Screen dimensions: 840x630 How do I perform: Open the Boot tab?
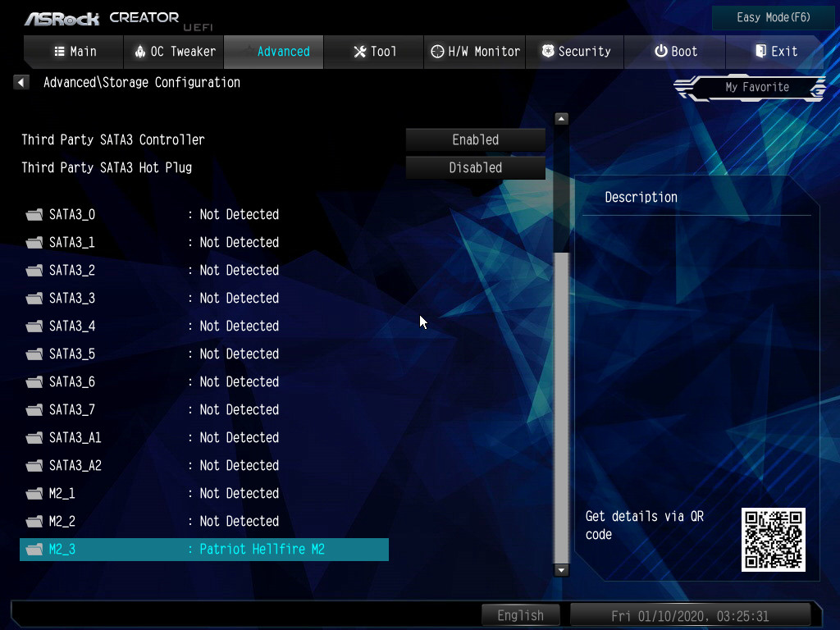coord(675,52)
